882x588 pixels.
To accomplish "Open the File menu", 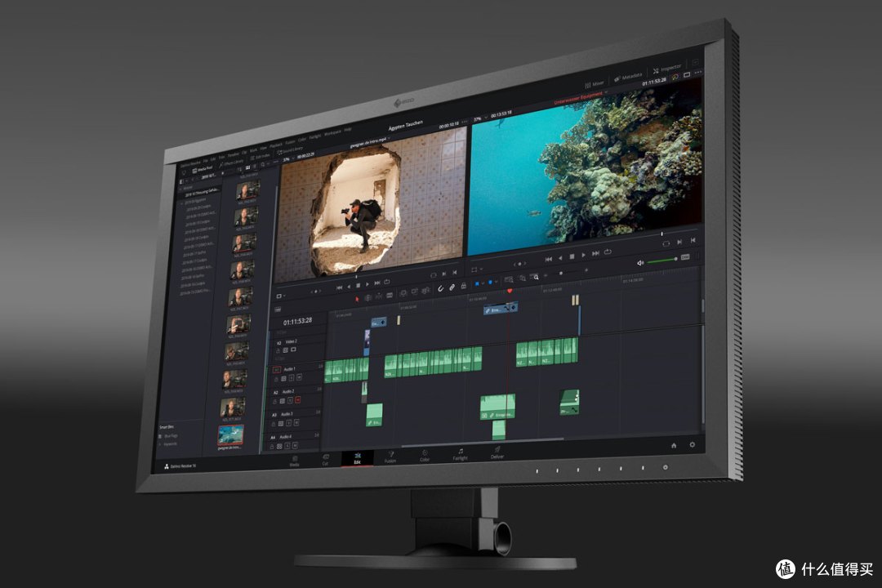I will tap(206, 161).
